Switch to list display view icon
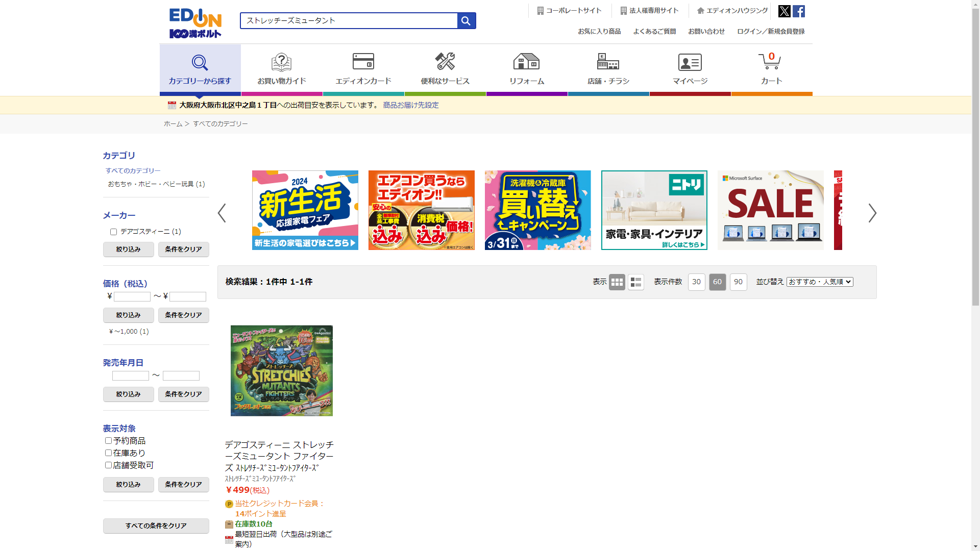The width and height of the screenshot is (980, 551). (635, 282)
